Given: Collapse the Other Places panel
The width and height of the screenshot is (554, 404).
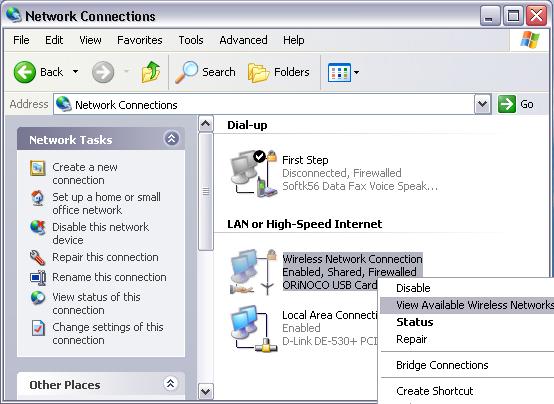Looking at the screenshot, I should [x=171, y=383].
